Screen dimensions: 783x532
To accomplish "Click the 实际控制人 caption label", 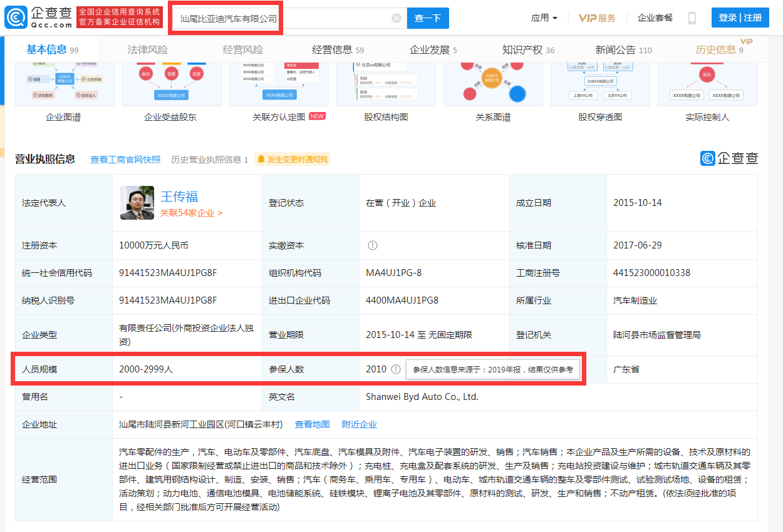I will [707, 117].
